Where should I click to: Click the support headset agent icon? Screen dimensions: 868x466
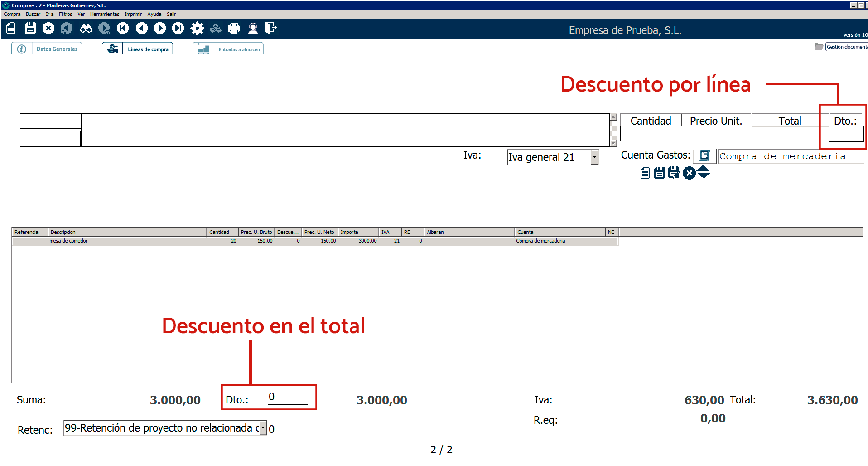tap(253, 29)
